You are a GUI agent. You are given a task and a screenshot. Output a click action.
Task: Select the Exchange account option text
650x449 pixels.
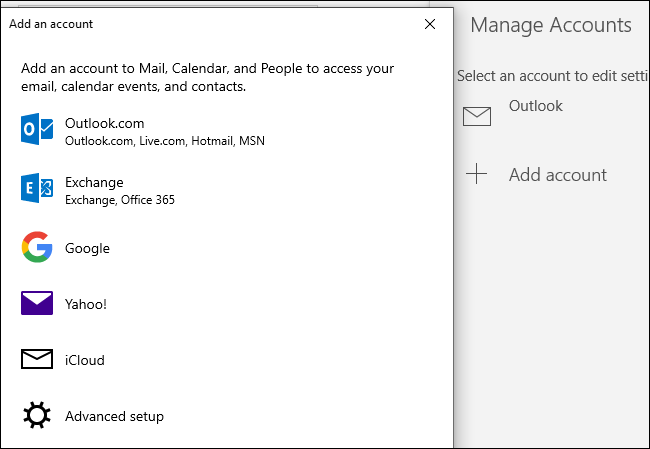[x=94, y=182]
